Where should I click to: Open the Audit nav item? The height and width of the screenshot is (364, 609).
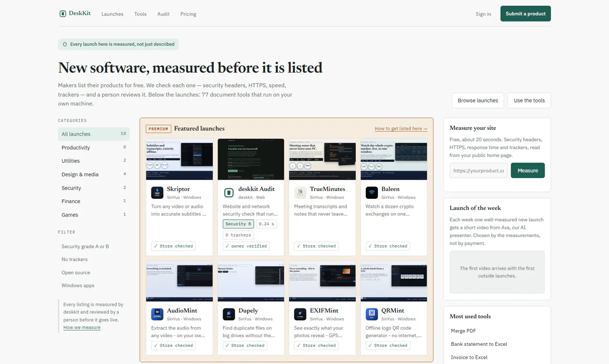tap(164, 14)
